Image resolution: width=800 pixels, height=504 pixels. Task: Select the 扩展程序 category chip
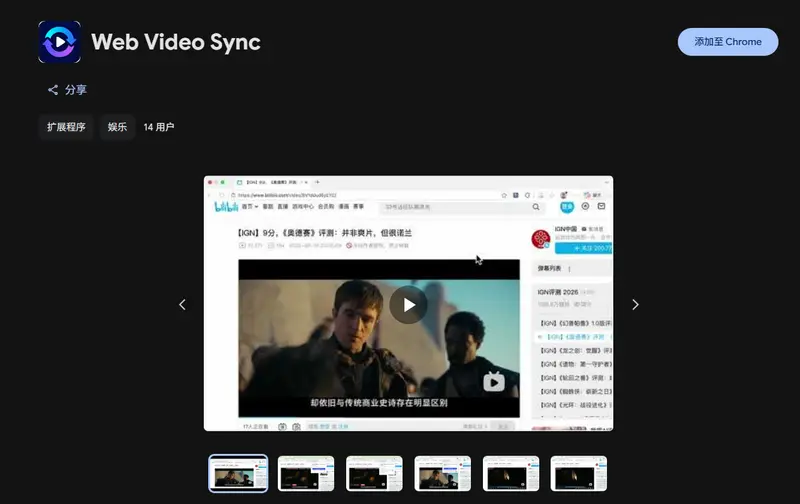(x=66, y=127)
